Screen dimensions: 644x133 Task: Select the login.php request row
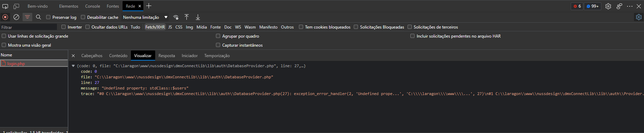pos(34,64)
